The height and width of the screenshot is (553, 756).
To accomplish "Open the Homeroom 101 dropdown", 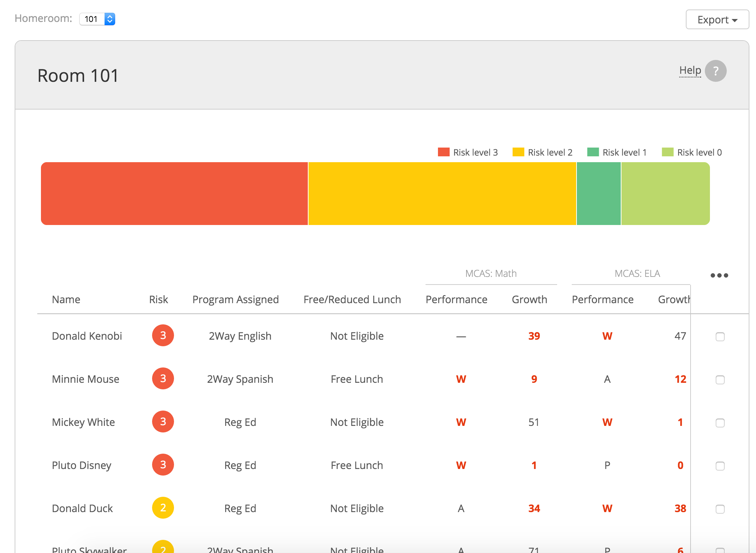I will coord(97,19).
